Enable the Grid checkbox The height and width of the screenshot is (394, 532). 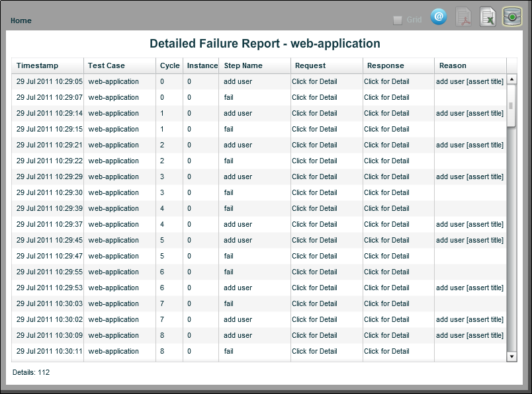[398, 19]
